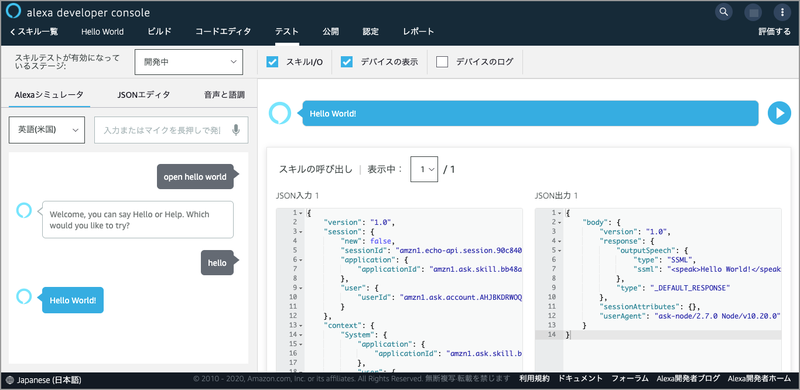Screen dimensions: 800x390
Task: Play the Hello World! response audio
Action: (x=779, y=113)
